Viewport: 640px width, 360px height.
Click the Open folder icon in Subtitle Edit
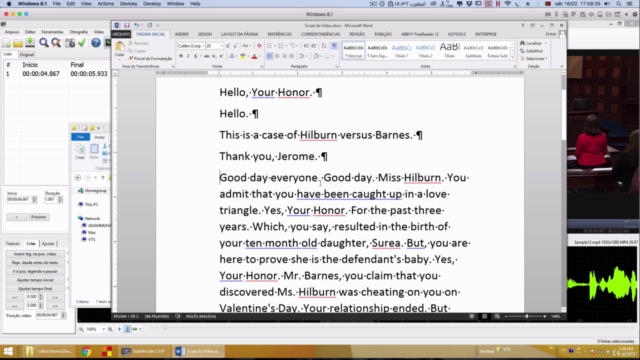(x=18, y=42)
